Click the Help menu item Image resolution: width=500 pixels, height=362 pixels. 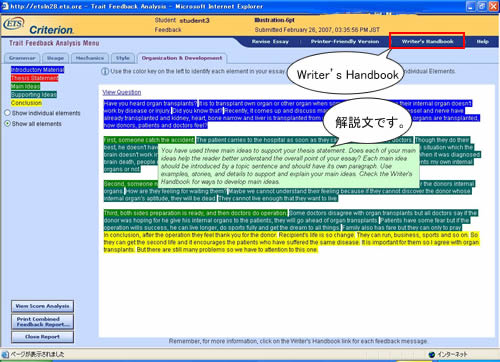tap(482, 42)
